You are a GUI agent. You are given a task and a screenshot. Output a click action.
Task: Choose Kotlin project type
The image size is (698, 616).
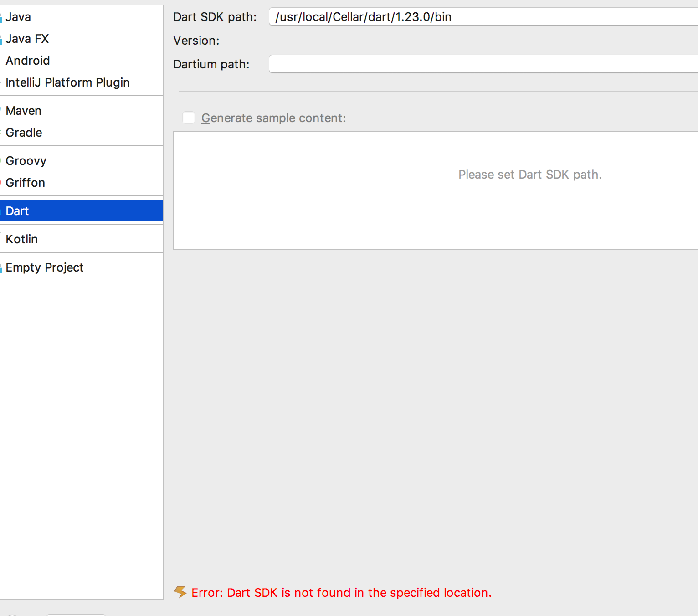[x=82, y=239]
